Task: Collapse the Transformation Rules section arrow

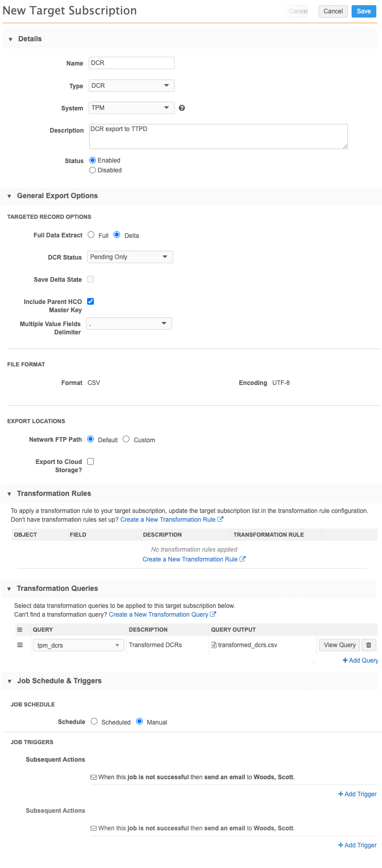Action: click(x=9, y=494)
